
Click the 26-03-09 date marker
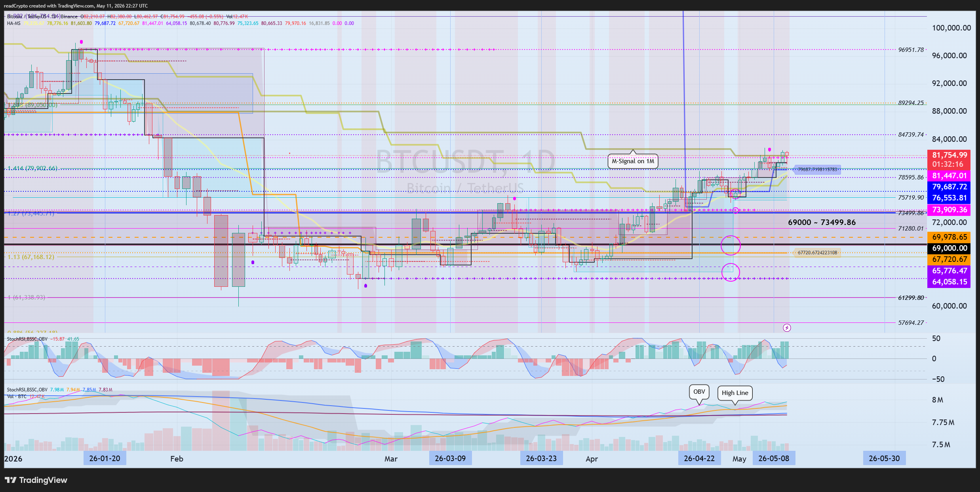(450, 458)
